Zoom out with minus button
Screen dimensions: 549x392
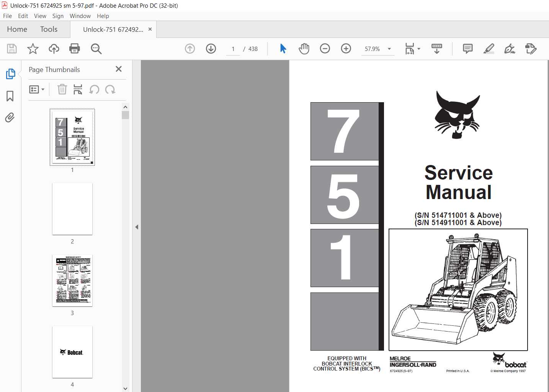(325, 49)
